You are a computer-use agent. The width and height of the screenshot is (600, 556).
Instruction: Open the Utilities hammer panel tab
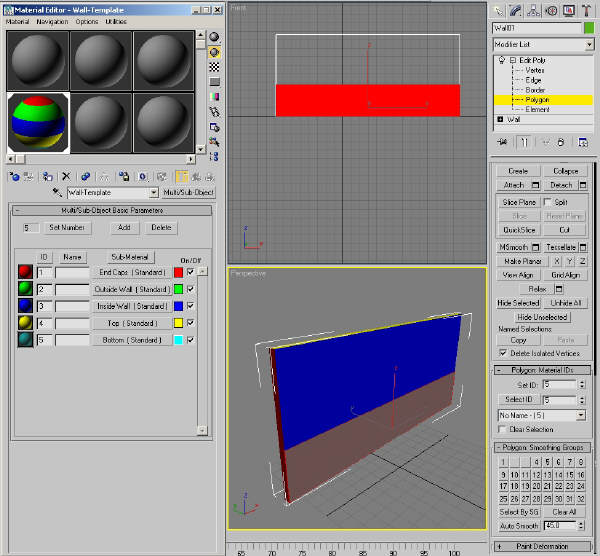(x=586, y=11)
